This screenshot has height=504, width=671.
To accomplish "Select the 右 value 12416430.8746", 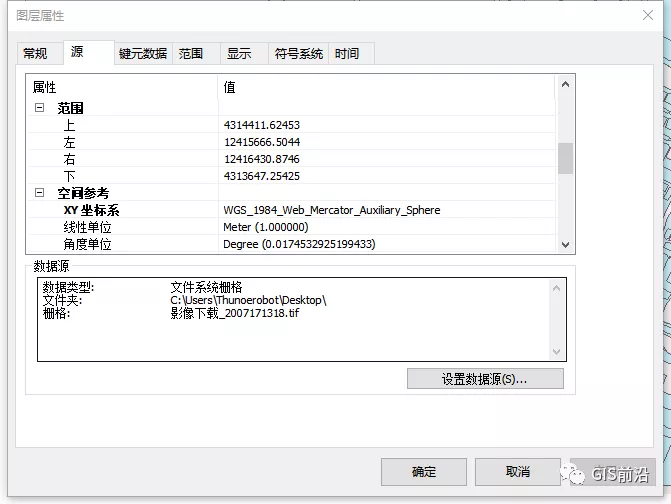I will [261, 159].
